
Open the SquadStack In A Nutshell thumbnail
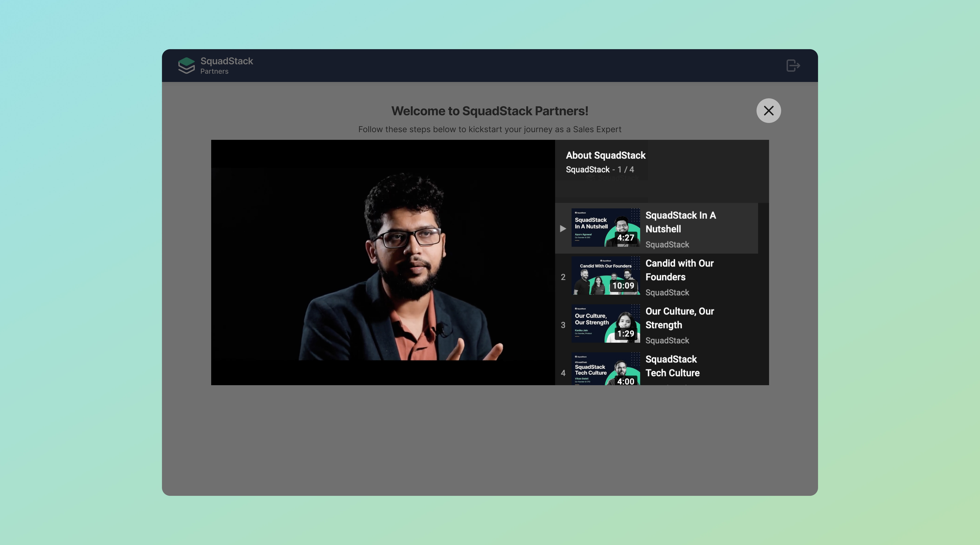click(x=606, y=228)
